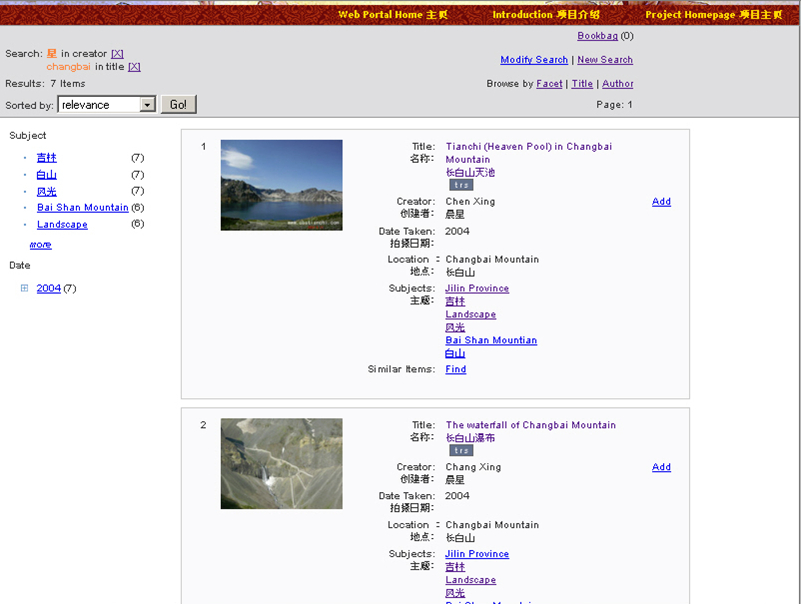This screenshot has width=801, height=604.
Task: Remove the changbai title filter [X]
Action: pos(134,67)
